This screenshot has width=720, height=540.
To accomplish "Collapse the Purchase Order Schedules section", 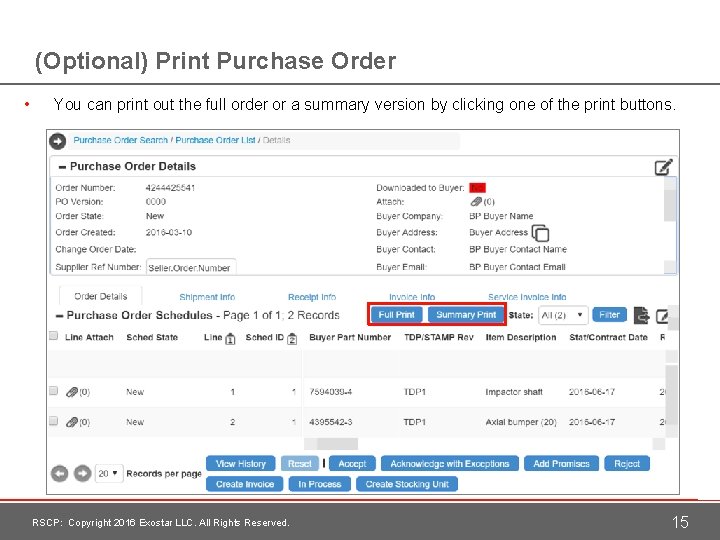I will (59, 316).
